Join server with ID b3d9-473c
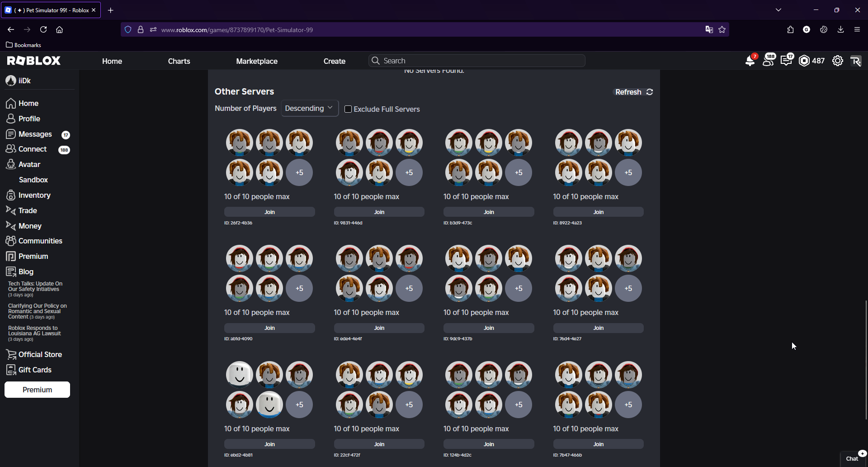This screenshot has height=467, width=868. [x=489, y=212]
